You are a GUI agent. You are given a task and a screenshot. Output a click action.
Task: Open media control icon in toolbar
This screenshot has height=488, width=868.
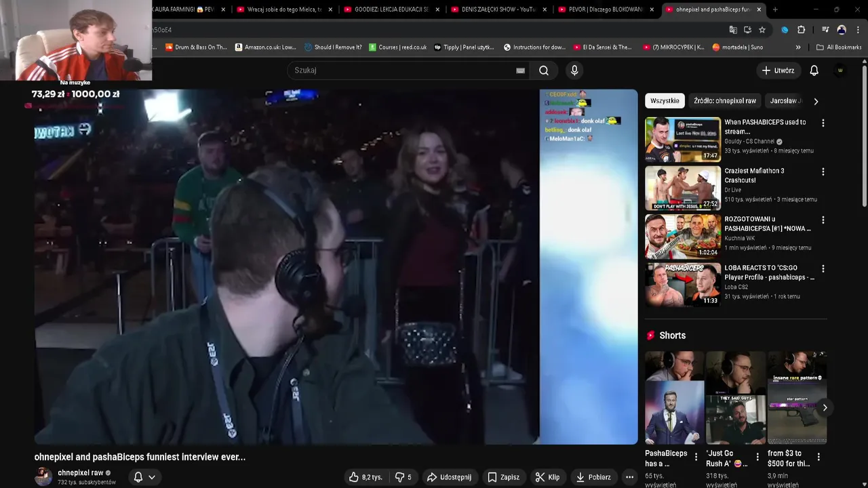tap(825, 30)
